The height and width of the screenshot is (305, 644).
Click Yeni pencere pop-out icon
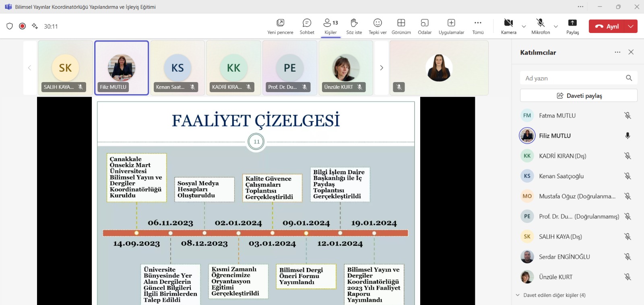pyautogui.click(x=280, y=26)
